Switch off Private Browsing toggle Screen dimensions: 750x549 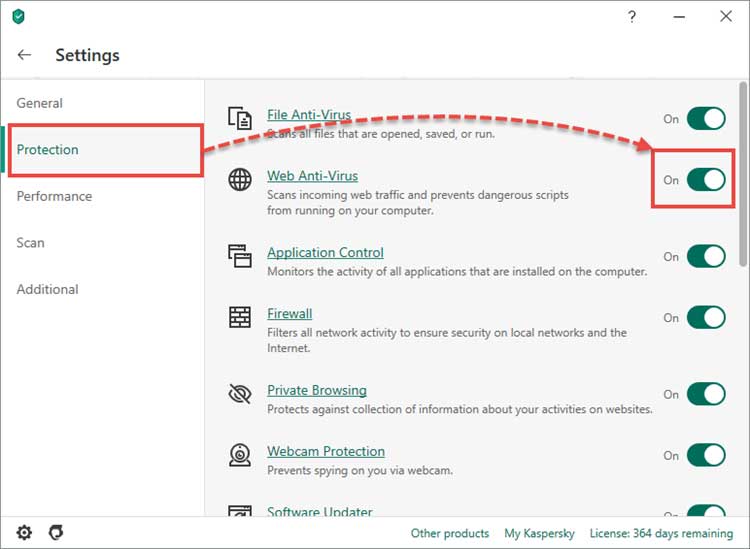coord(706,394)
